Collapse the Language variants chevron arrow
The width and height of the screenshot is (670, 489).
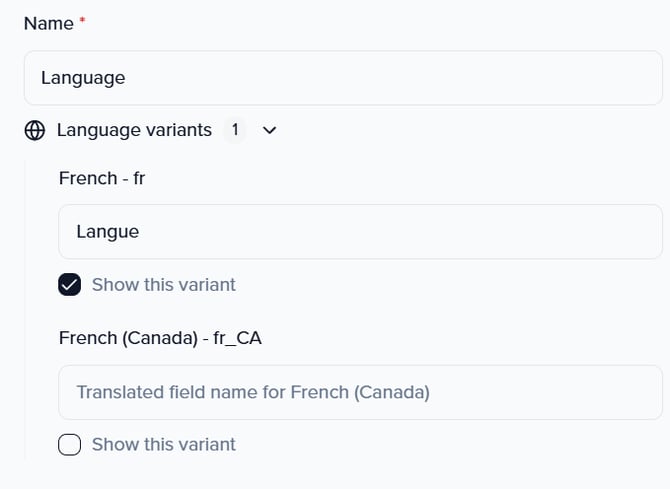[269, 130]
